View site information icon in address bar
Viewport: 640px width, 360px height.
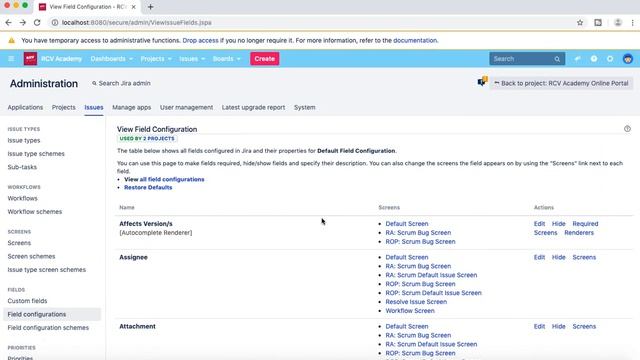[x=55, y=23]
